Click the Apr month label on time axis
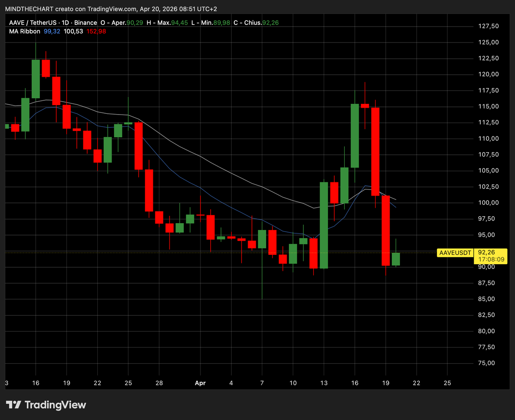This screenshot has height=420, width=515. click(200, 383)
